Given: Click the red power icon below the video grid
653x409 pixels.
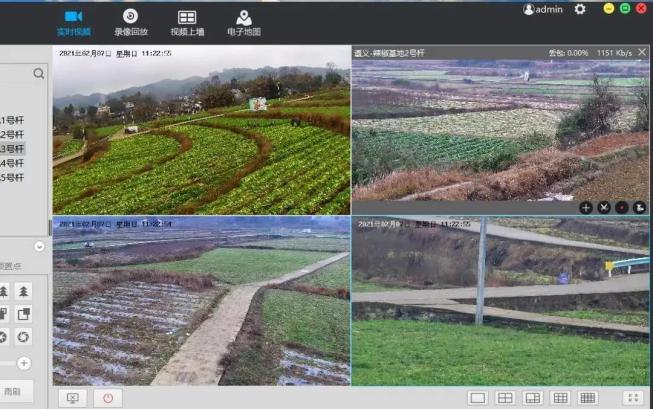Looking at the screenshot, I should (x=108, y=398).
